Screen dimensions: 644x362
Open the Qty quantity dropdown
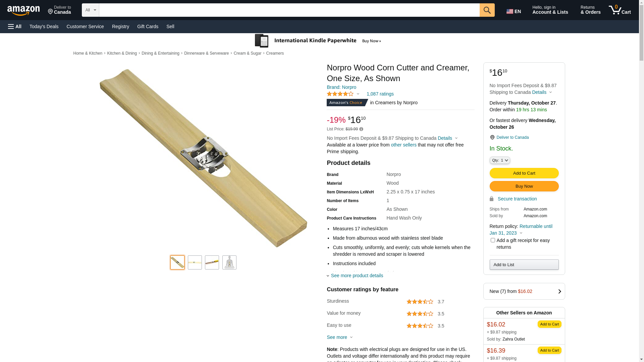(x=500, y=160)
